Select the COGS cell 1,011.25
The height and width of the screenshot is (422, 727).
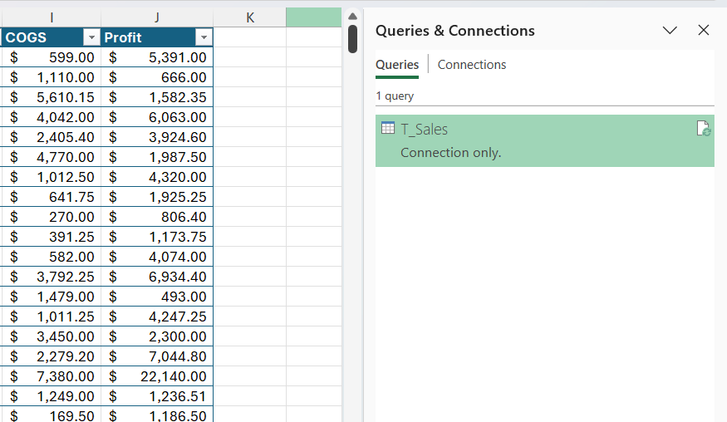click(51, 316)
